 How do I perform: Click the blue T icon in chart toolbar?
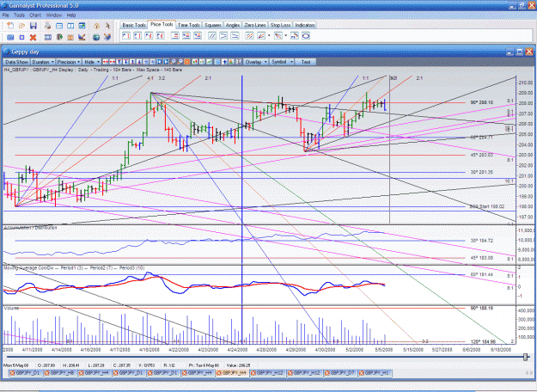(x=125, y=62)
